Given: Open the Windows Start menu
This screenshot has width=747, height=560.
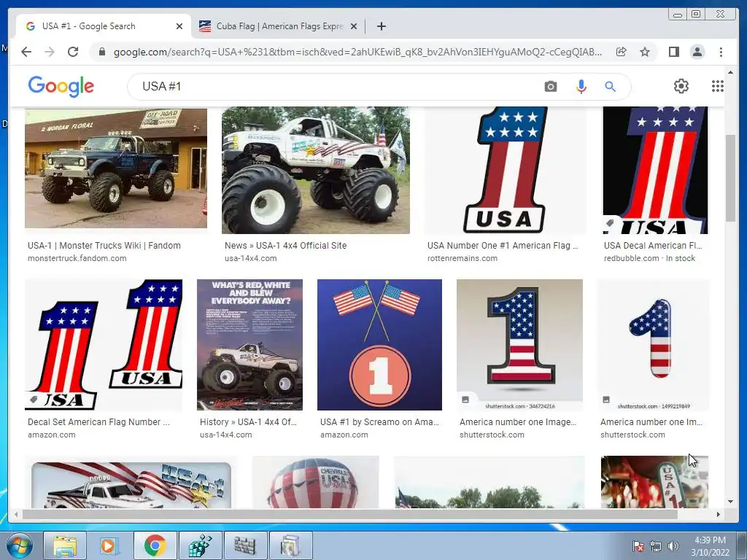Looking at the screenshot, I should (x=18, y=545).
